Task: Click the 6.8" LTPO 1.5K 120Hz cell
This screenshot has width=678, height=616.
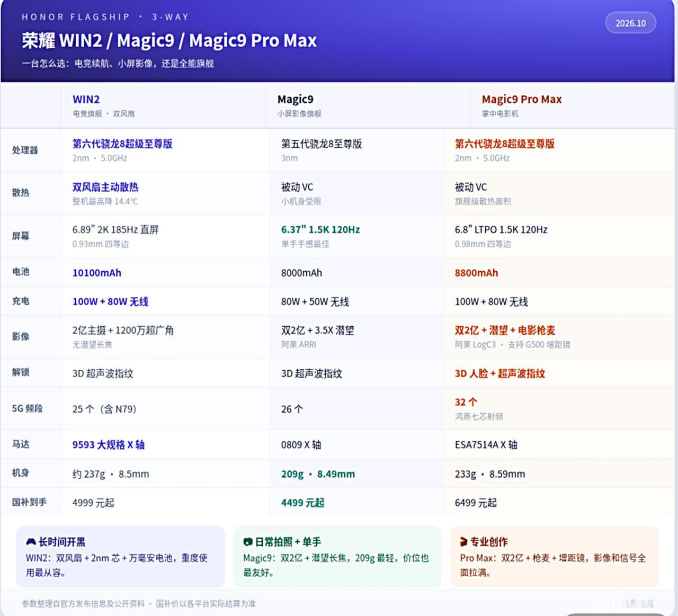Action: (501, 230)
